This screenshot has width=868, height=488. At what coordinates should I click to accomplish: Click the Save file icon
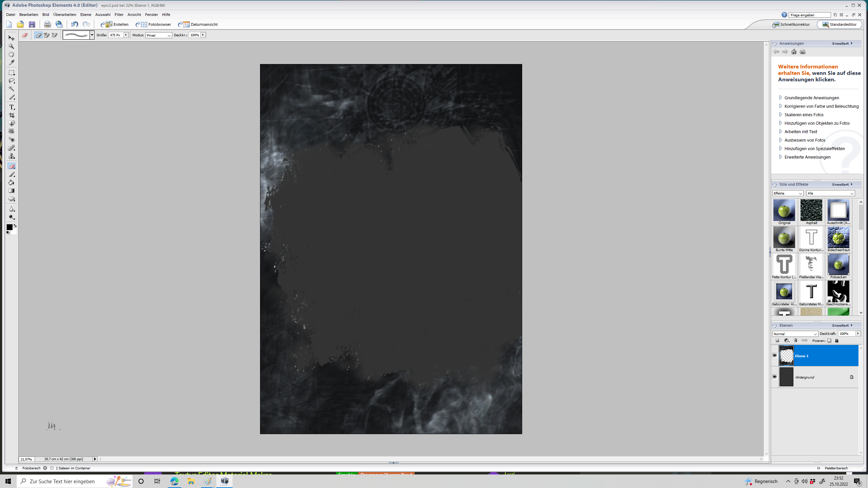(32, 24)
